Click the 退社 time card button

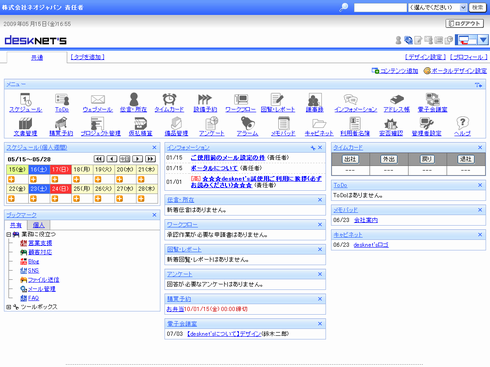click(x=465, y=159)
